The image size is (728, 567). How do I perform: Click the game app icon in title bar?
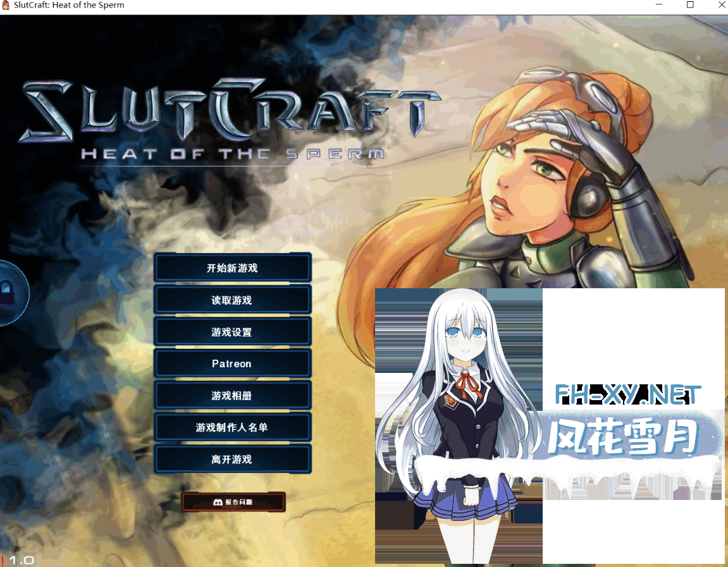[6, 5]
